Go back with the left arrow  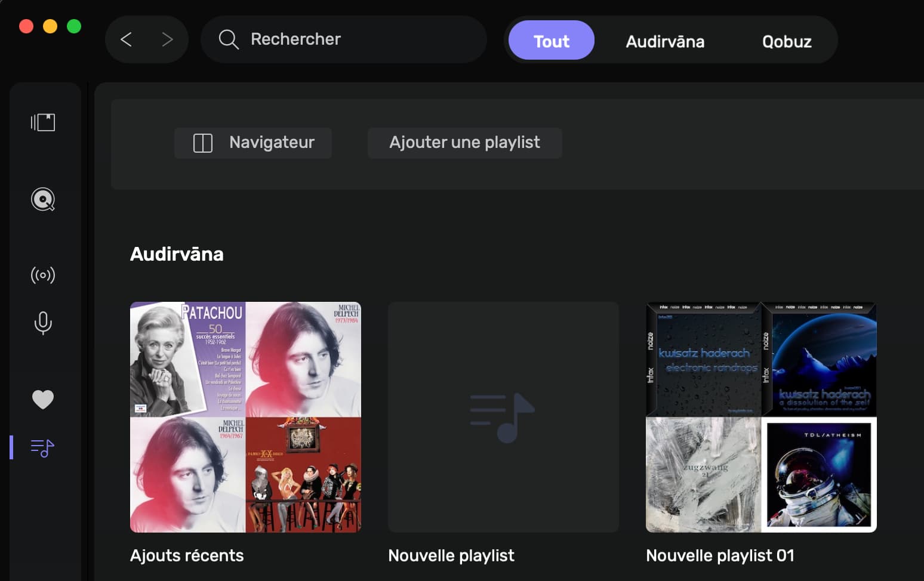(126, 40)
